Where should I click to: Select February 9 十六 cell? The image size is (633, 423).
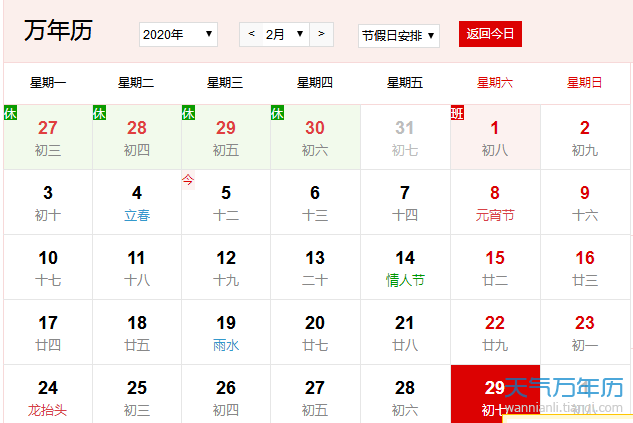pos(585,202)
